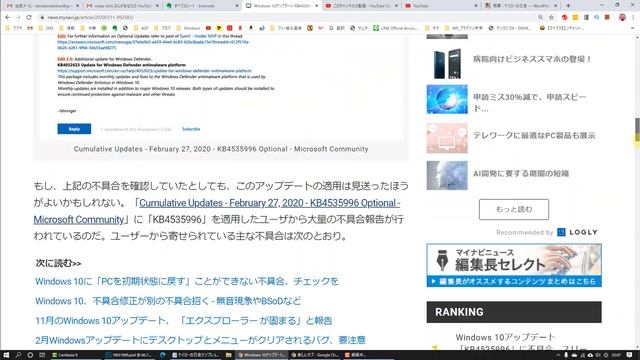Switch to the Google Chrome new-tab taskbar window

click(x=315, y=355)
